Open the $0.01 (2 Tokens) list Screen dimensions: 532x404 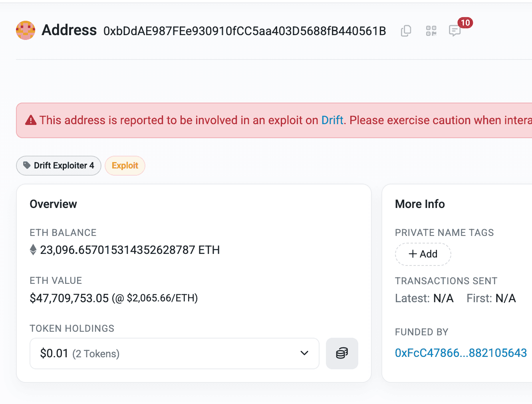coord(79,353)
